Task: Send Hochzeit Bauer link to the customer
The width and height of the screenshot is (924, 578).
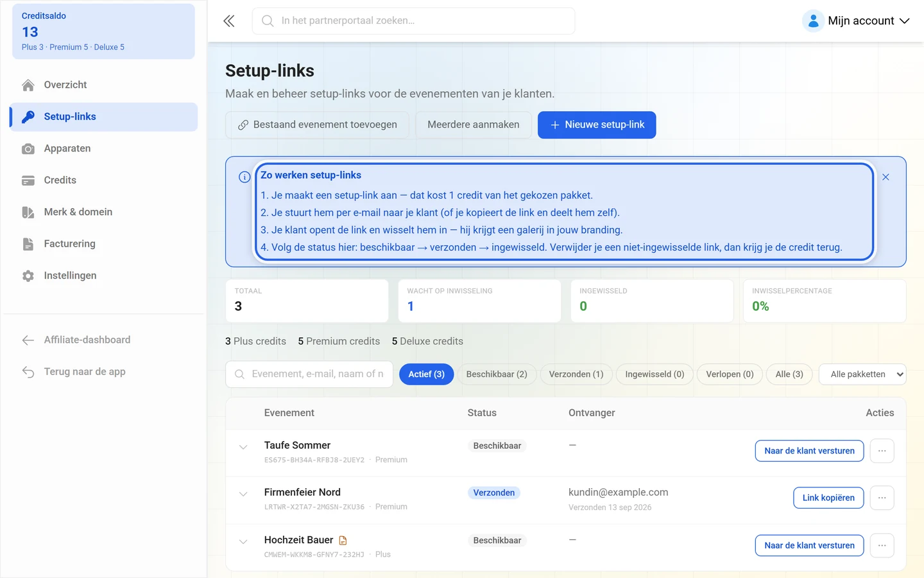Action: click(809, 545)
